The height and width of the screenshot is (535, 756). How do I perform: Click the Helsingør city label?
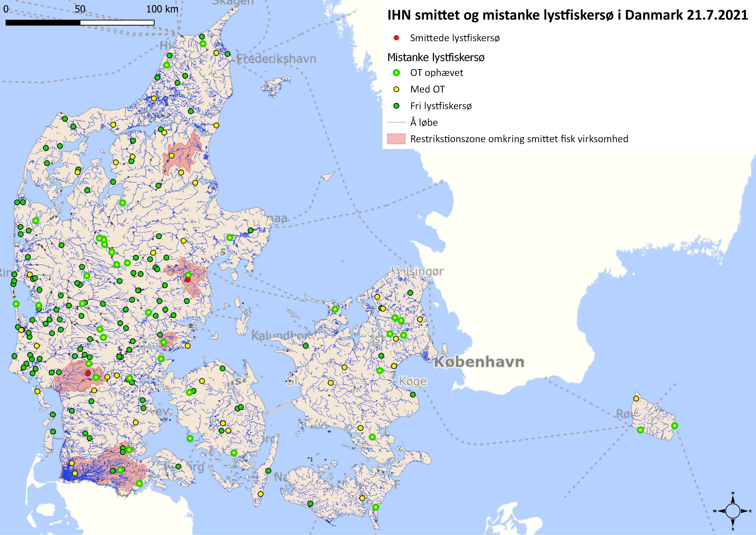[418, 271]
